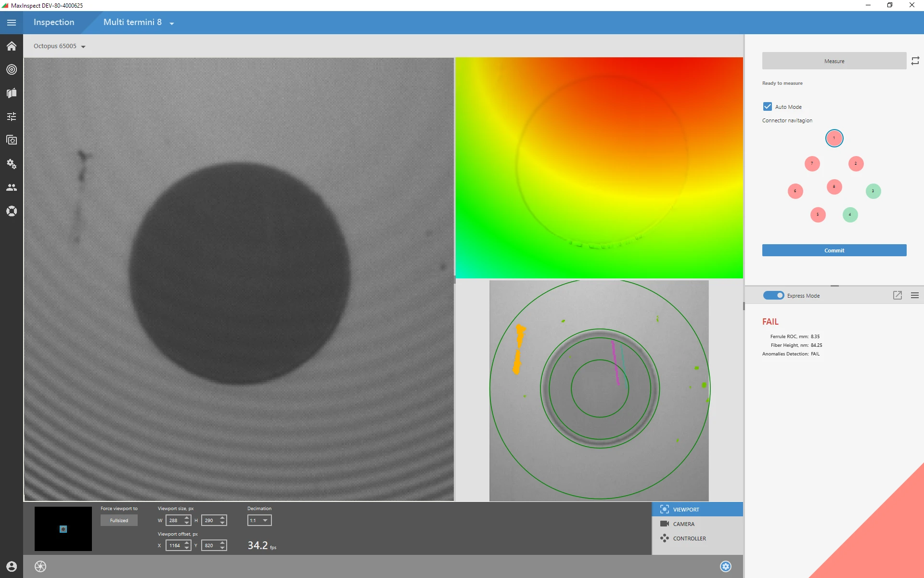Expand the Octopus 65005 selector

[83, 46]
